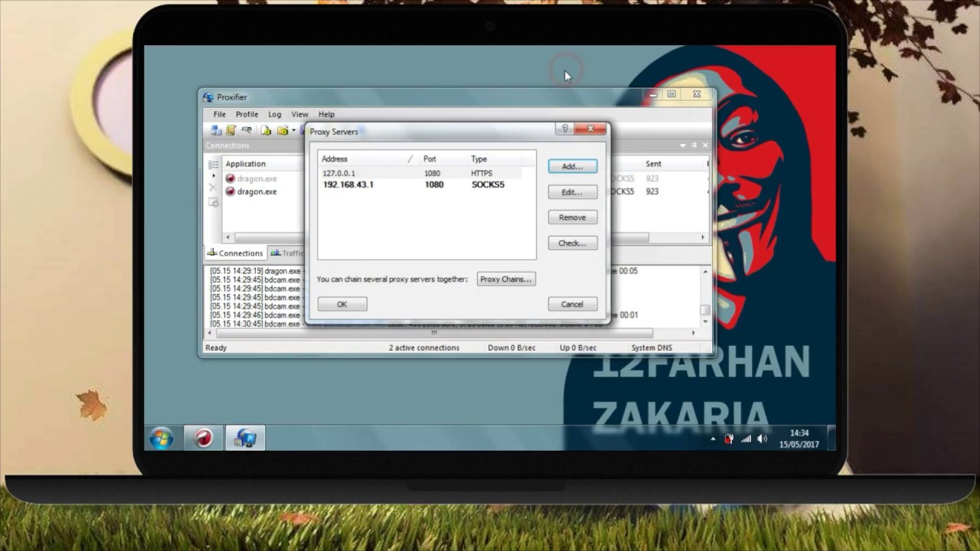Show hidden tray icons arrow
The image size is (980, 551).
[x=714, y=439]
